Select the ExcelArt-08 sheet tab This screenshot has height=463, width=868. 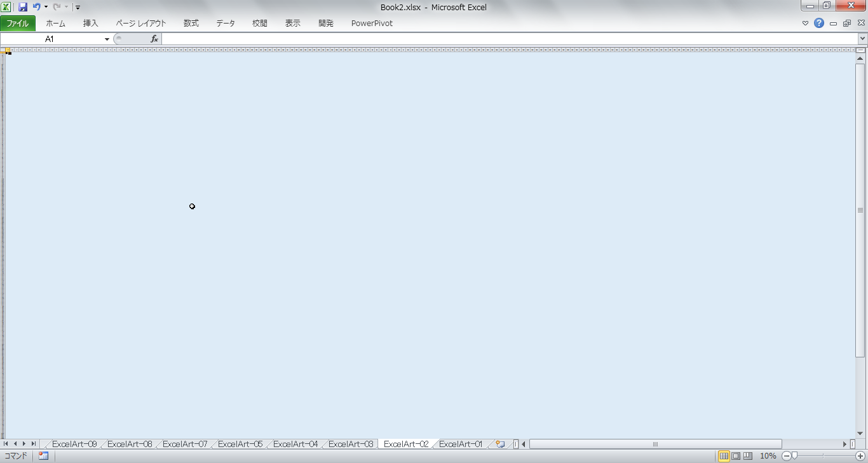coord(130,444)
